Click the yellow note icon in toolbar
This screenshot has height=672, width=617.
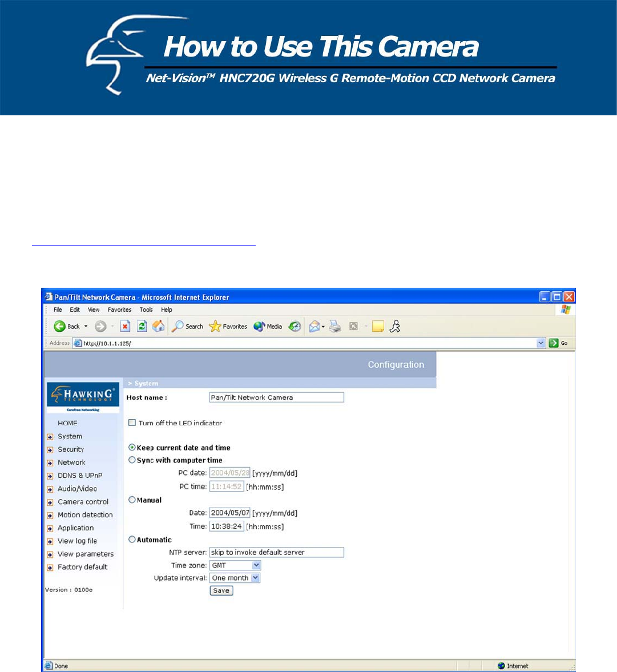coord(378,326)
